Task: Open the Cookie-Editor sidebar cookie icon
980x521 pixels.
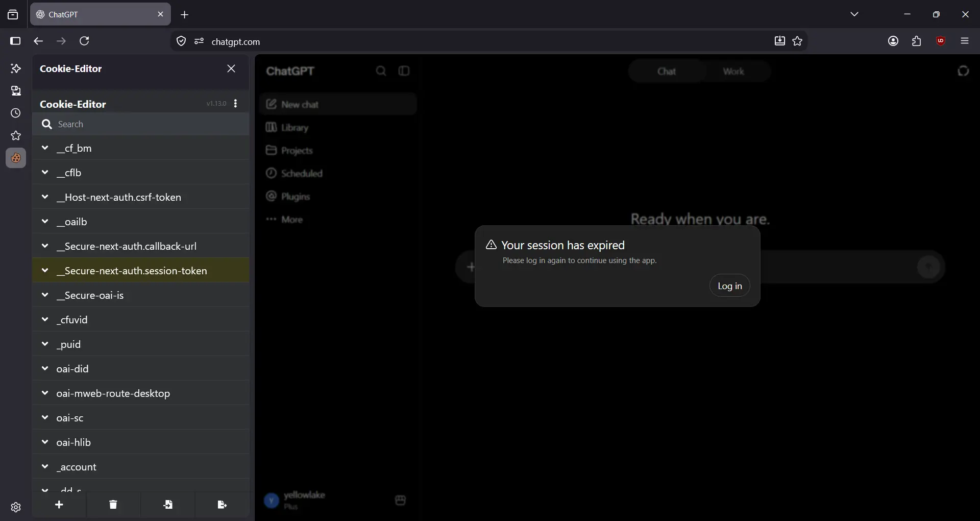Action: click(16, 158)
